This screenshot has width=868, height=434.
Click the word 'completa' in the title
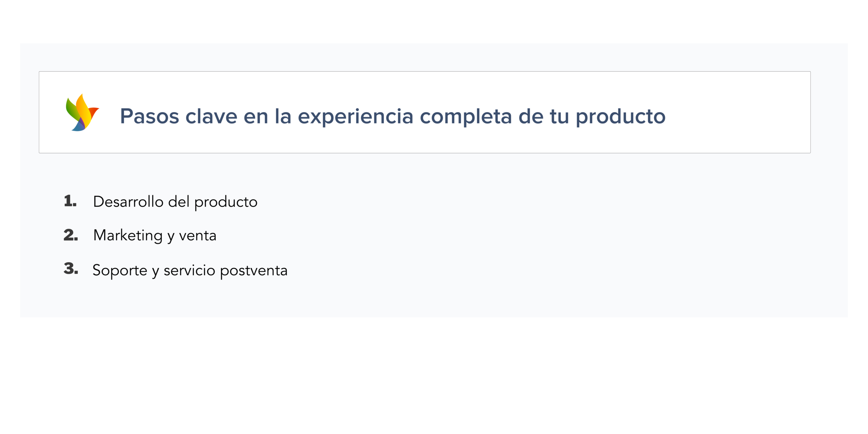pos(466,116)
